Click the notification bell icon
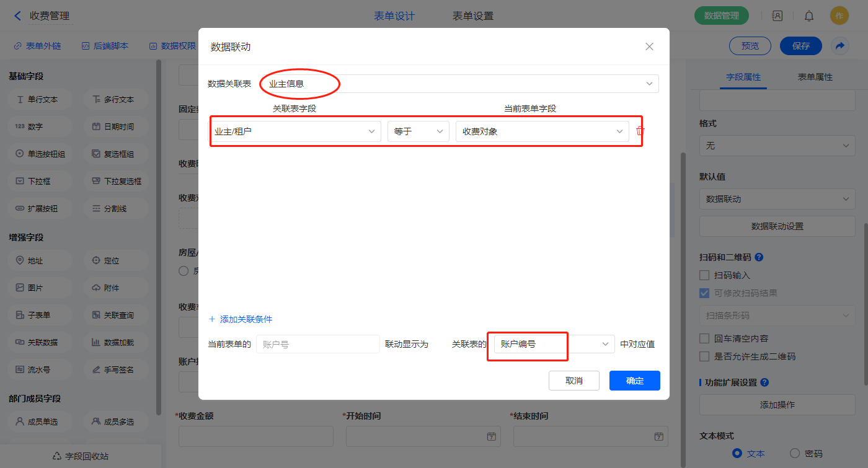 809,16
